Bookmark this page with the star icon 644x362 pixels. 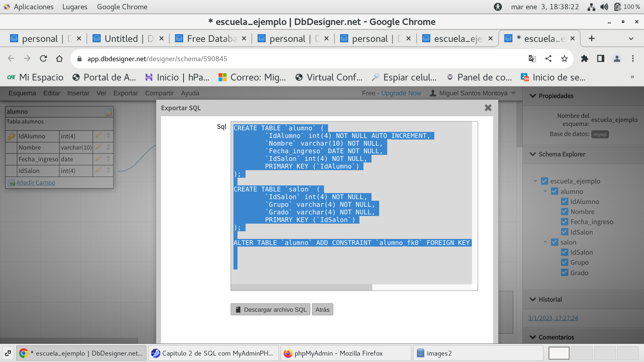pos(564,59)
